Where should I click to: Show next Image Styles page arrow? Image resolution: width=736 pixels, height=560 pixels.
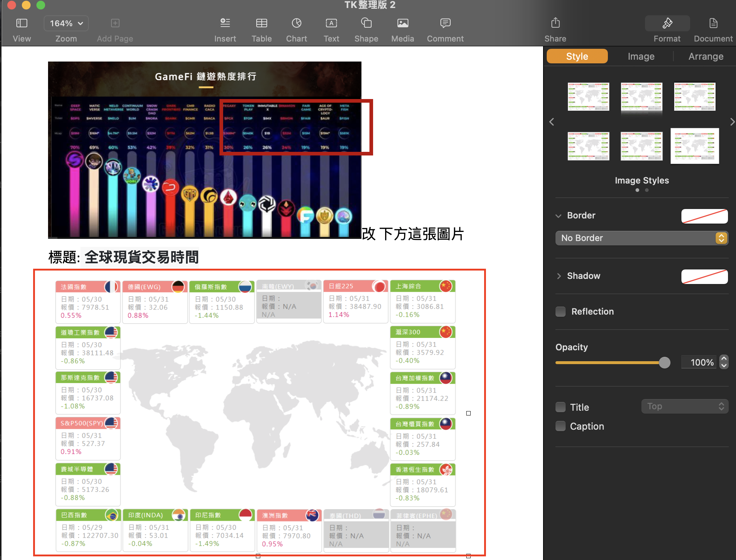coord(732,122)
